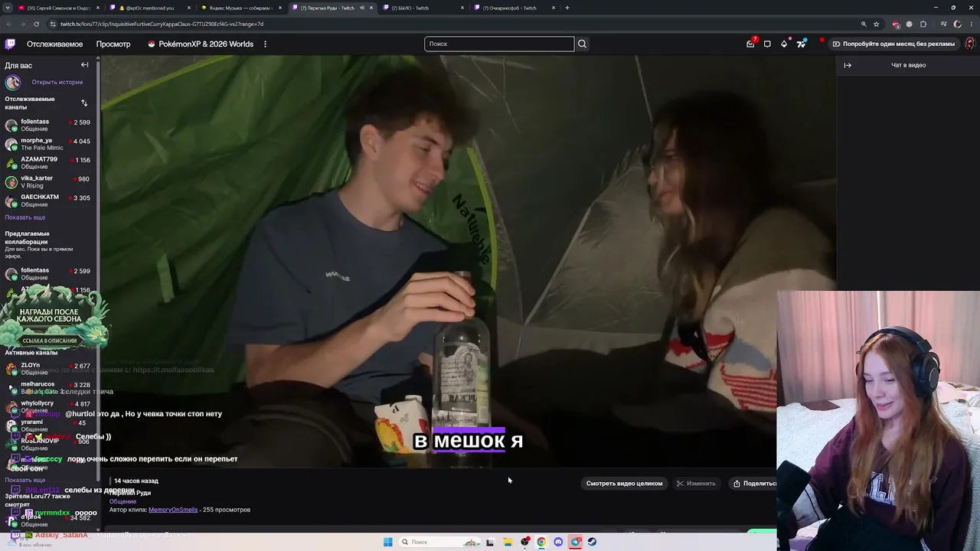The width and height of the screenshot is (980, 551).
Task: Open Steam from taskbar
Action: point(592,542)
